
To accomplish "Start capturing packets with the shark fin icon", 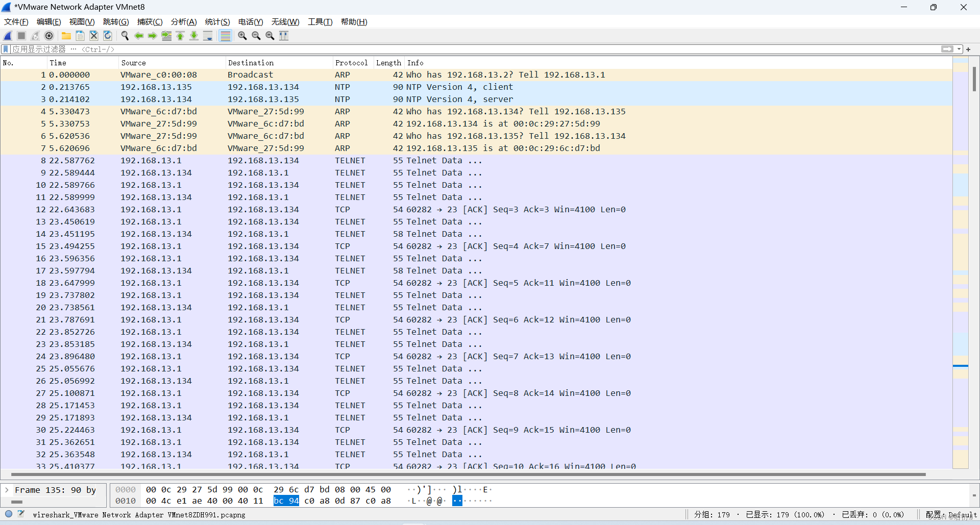I will 8,36.
